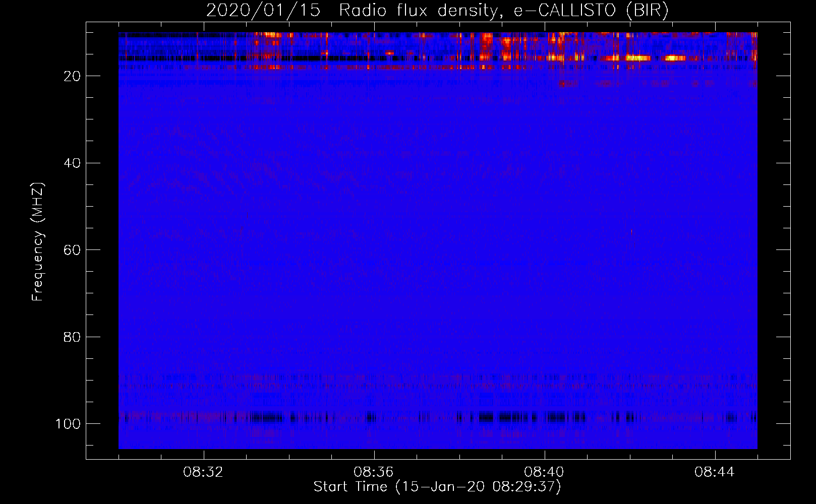
Task: Click the 08:44 time tick label
Action: (x=715, y=472)
